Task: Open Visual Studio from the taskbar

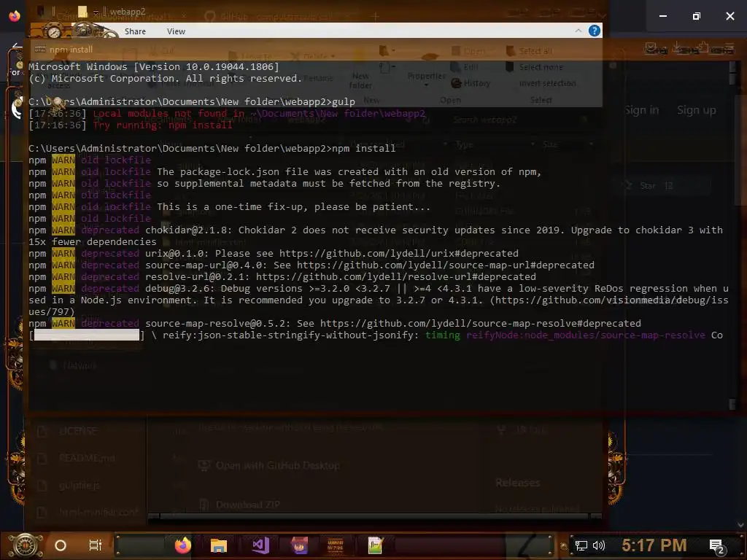Action: [x=260, y=545]
